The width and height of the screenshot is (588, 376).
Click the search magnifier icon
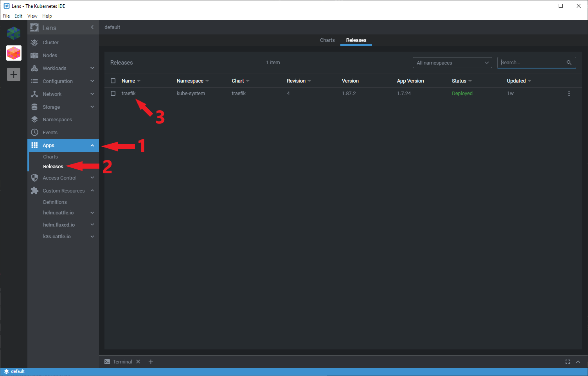coord(569,63)
